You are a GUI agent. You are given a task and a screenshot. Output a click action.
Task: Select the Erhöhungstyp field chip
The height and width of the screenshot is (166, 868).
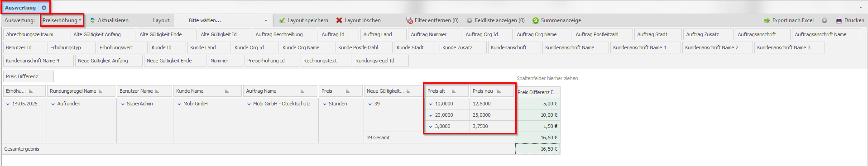(72, 47)
